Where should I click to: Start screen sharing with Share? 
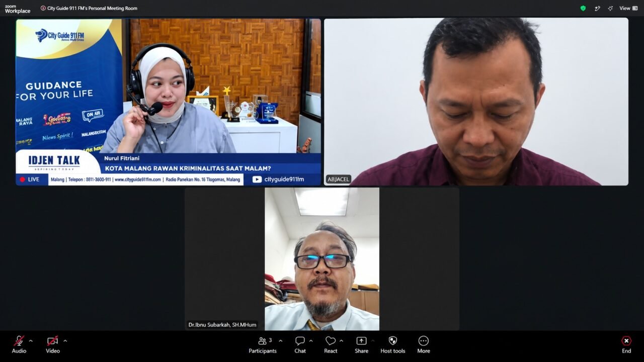[361, 345]
